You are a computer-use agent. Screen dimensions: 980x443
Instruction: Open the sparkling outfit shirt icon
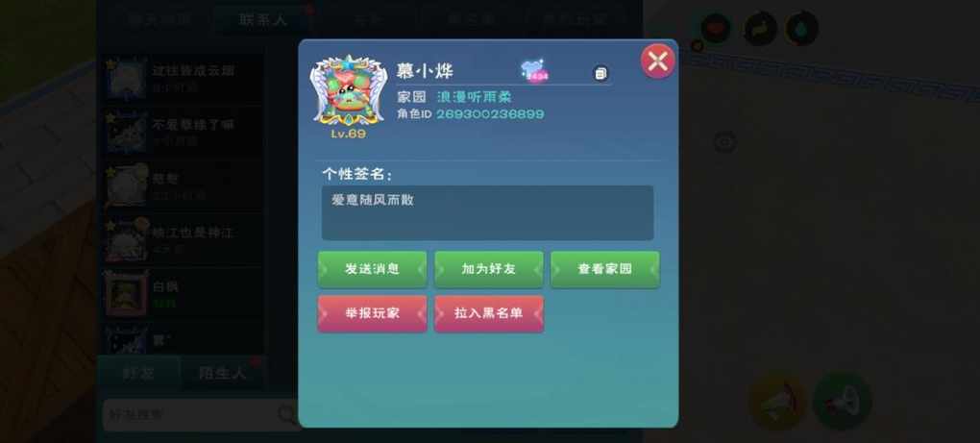click(534, 71)
